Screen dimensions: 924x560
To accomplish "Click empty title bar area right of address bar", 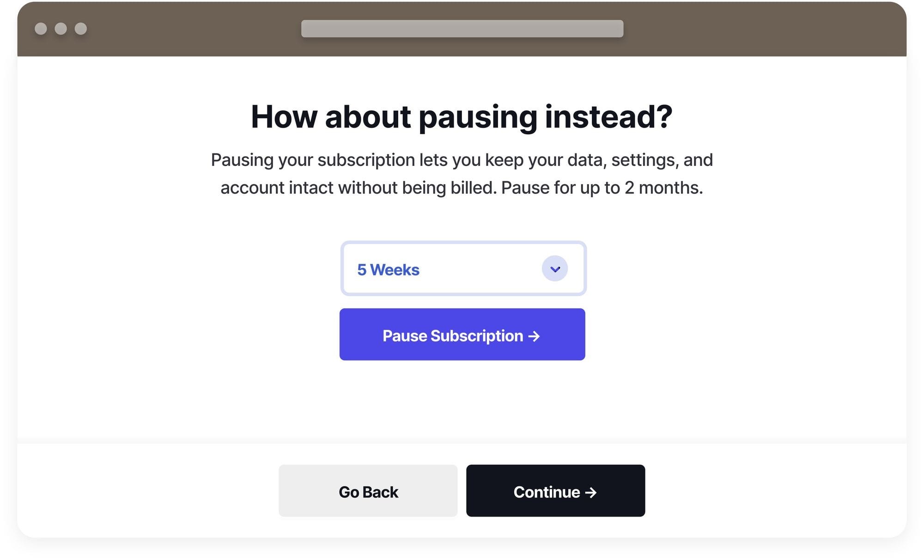I will click(x=762, y=29).
